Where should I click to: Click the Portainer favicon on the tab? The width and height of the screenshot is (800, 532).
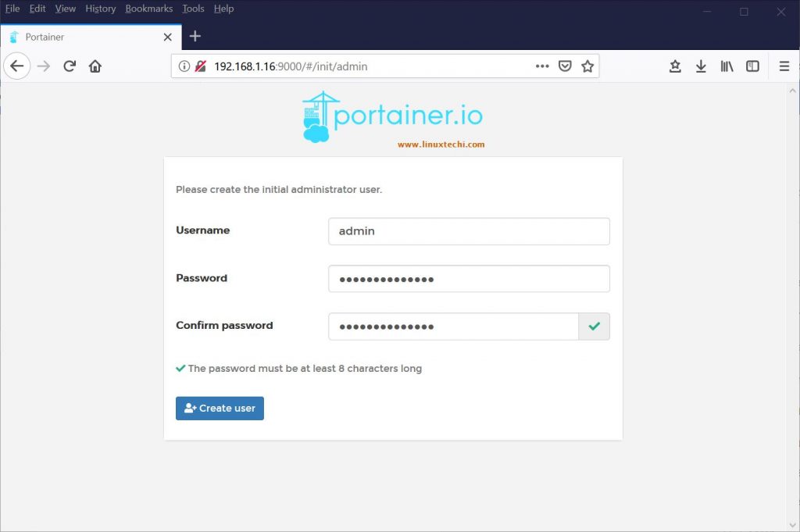click(13, 36)
